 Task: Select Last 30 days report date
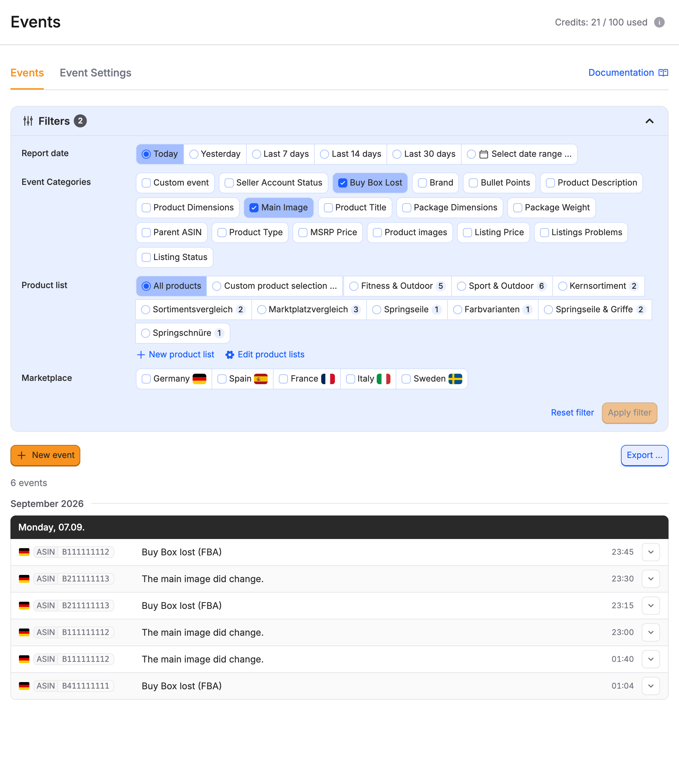click(424, 154)
